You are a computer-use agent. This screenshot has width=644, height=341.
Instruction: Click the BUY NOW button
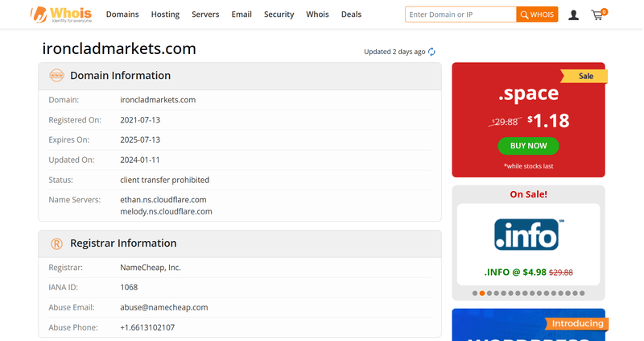pyautogui.click(x=528, y=146)
